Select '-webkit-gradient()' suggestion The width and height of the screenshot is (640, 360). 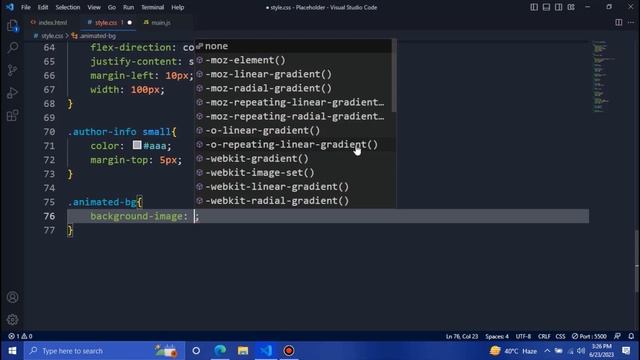tap(293, 158)
